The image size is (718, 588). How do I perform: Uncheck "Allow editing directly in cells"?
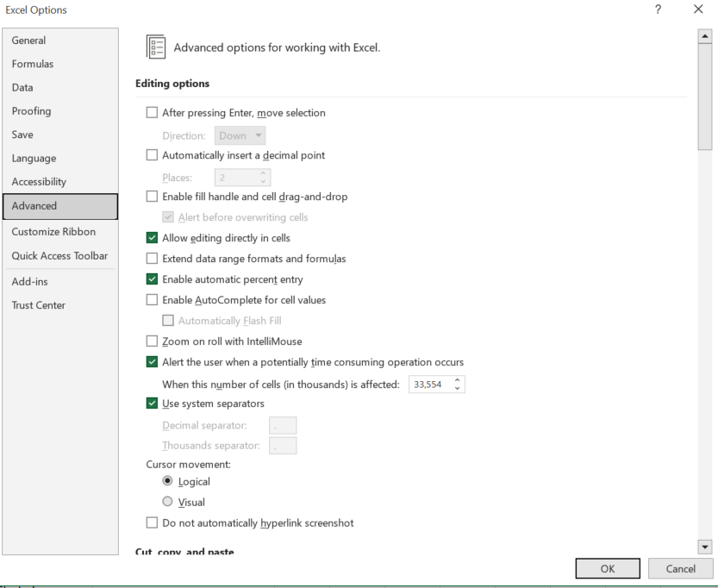click(152, 238)
